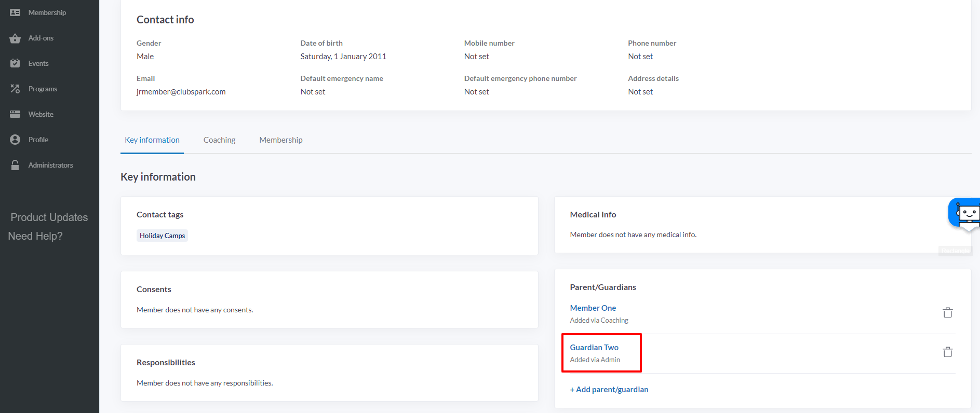
Task: Remove Guardian Two with trash icon
Action: pyautogui.click(x=947, y=352)
